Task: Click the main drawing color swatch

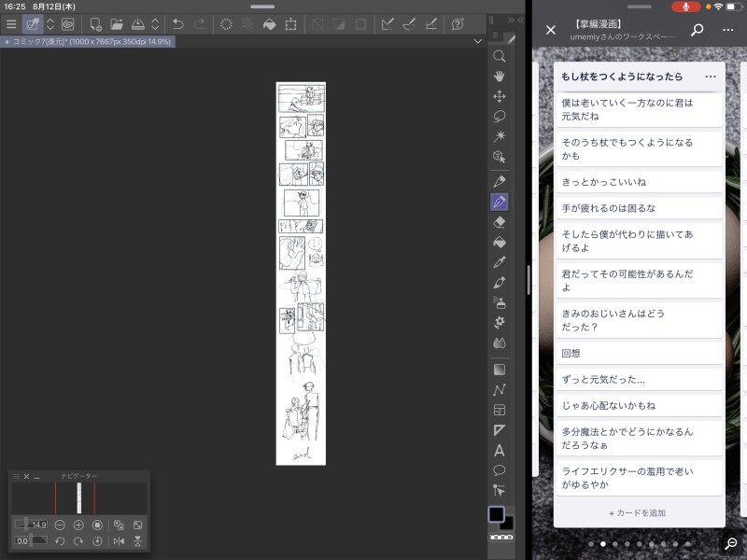Action: (x=495, y=514)
